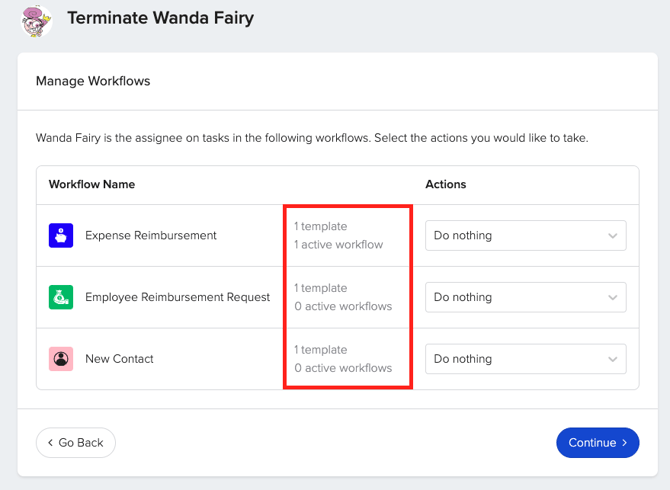Viewport: 670px width, 490px height.
Task: Open the New Contact actions dropdown
Action: (x=526, y=359)
